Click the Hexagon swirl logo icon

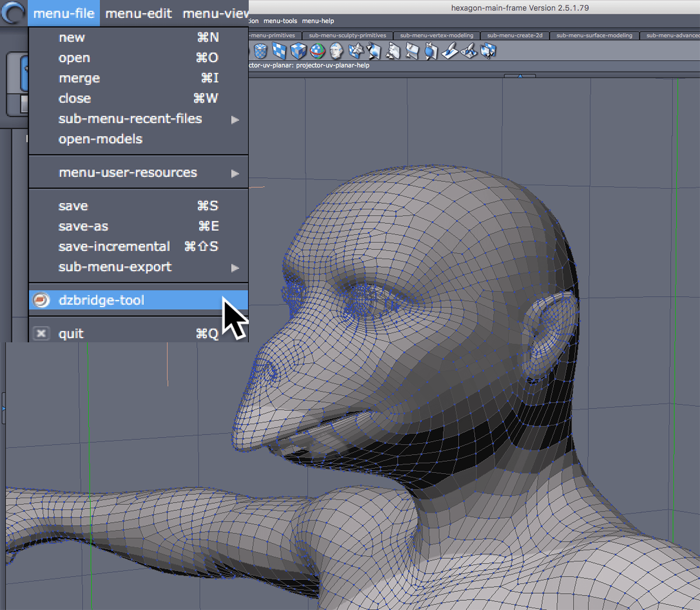tap(13, 13)
